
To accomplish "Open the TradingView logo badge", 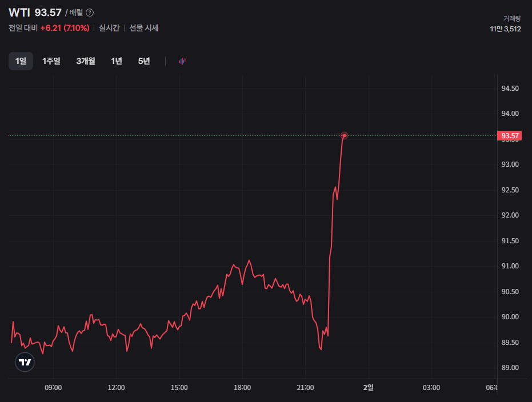I will point(25,362).
